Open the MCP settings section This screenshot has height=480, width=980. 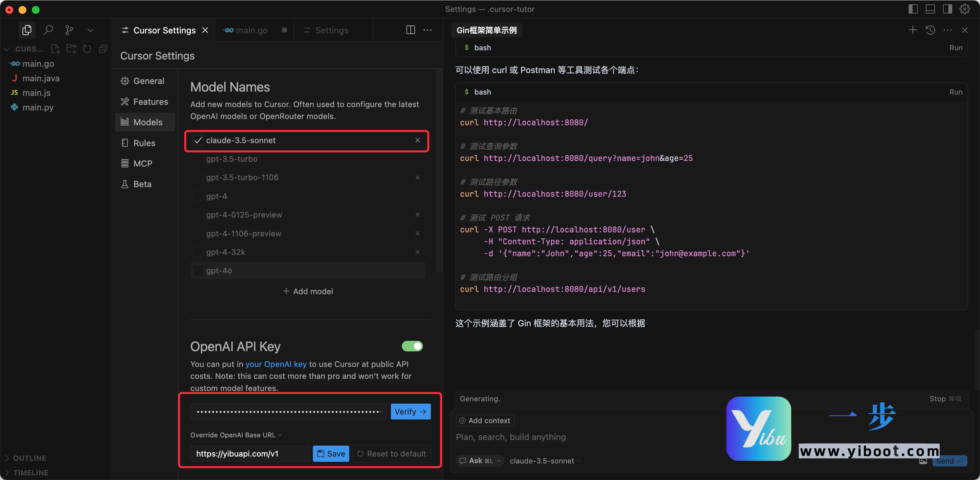coord(143,163)
